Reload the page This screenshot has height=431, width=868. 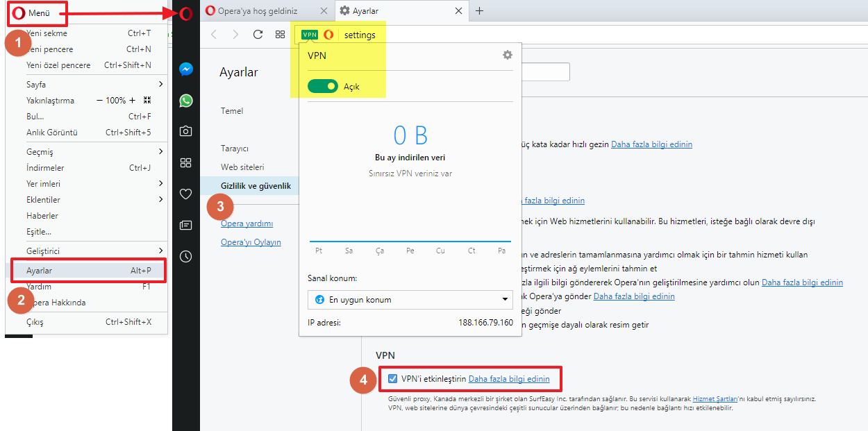point(258,35)
